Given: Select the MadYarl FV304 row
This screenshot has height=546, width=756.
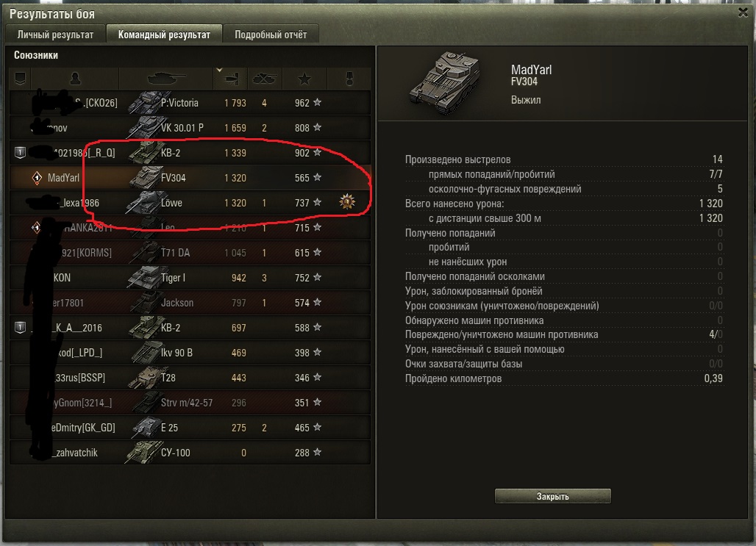Looking at the screenshot, I should (x=190, y=177).
